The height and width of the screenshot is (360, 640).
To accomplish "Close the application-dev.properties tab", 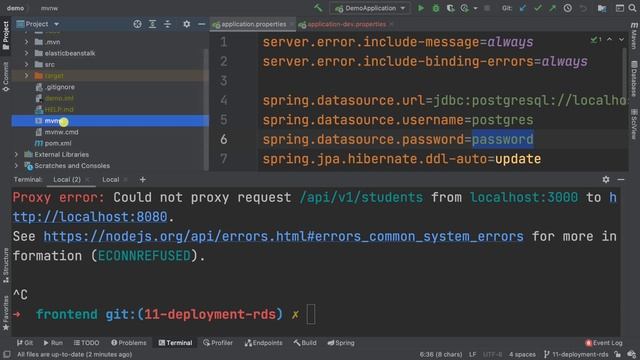I will [391, 24].
